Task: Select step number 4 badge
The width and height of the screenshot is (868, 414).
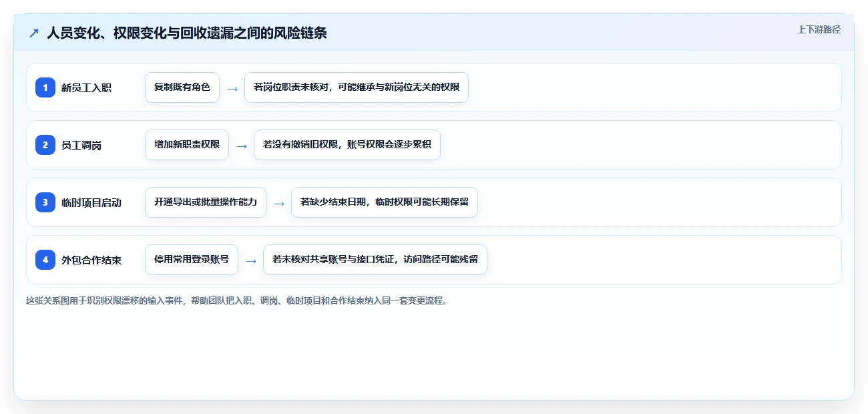Action: (45, 260)
